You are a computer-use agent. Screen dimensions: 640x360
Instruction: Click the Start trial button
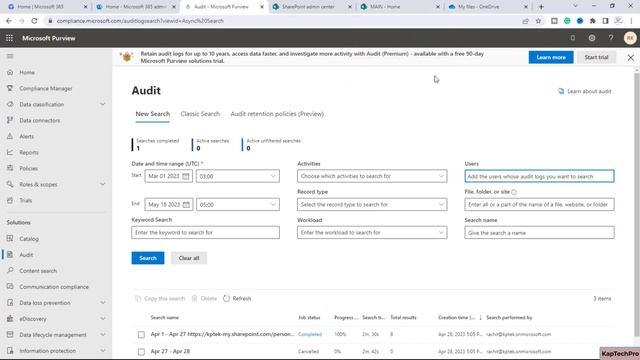tap(596, 57)
